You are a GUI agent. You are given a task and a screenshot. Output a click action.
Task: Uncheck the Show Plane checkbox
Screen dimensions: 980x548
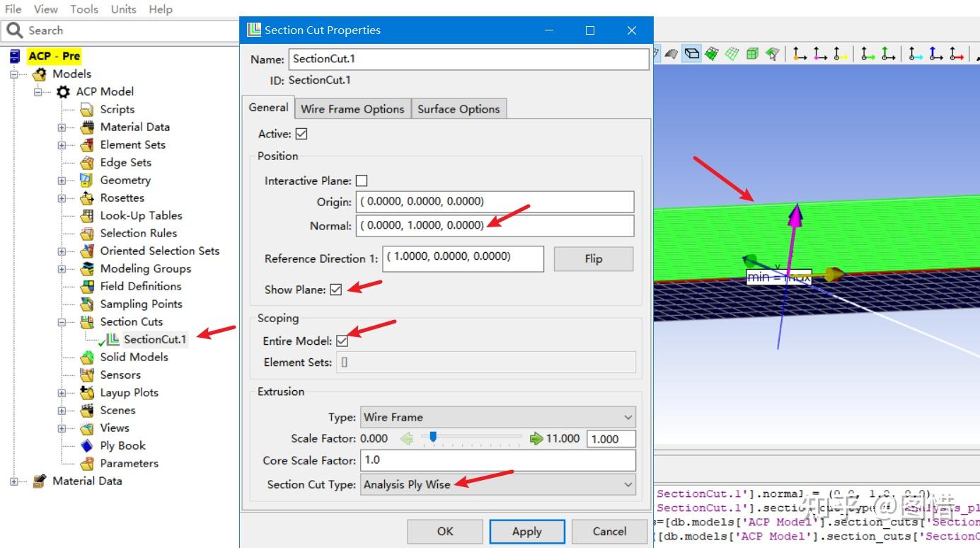click(x=336, y=290)
